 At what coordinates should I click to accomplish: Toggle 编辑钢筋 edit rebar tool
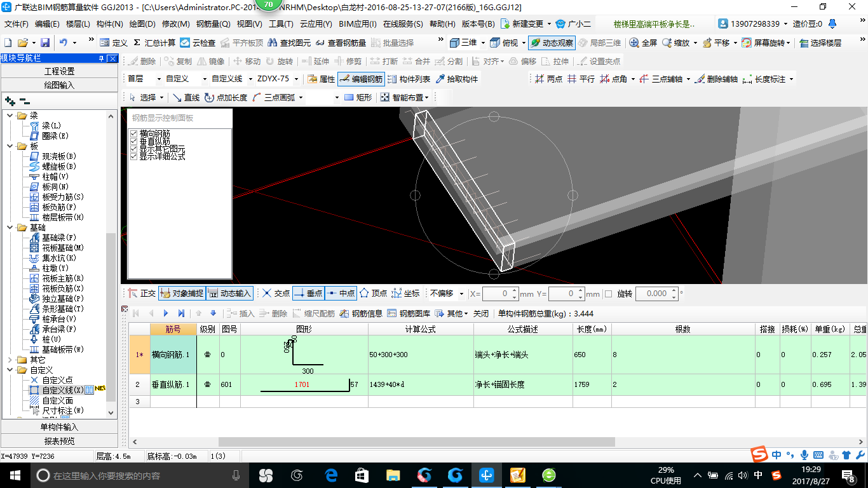[x=361, y=79]
